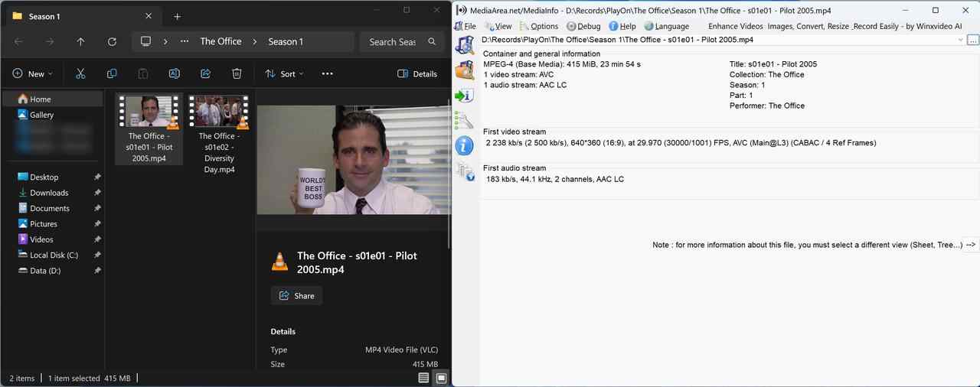
Task: Open Documents in navigation pane
Action: pos(52,208)
